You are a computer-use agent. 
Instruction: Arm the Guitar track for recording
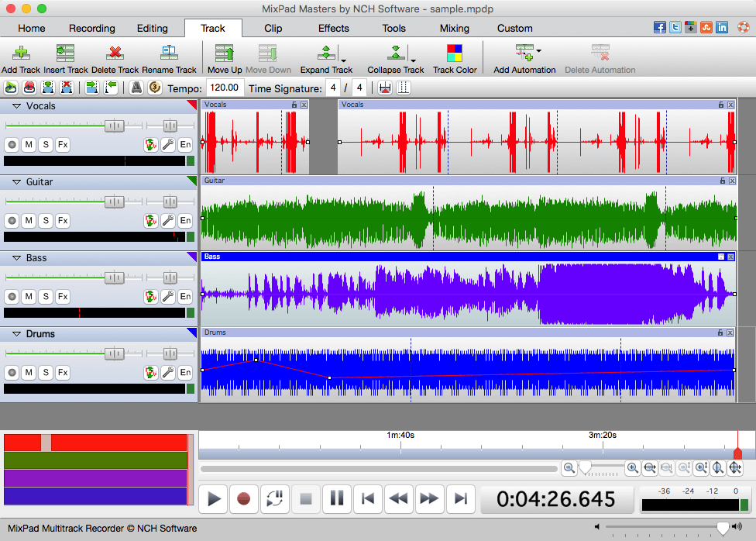click(12, 221)
